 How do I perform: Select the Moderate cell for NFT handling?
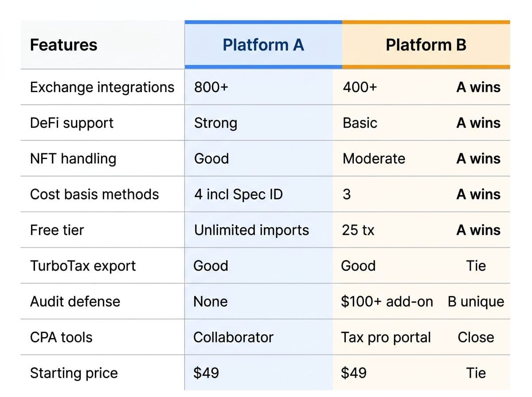374,159
